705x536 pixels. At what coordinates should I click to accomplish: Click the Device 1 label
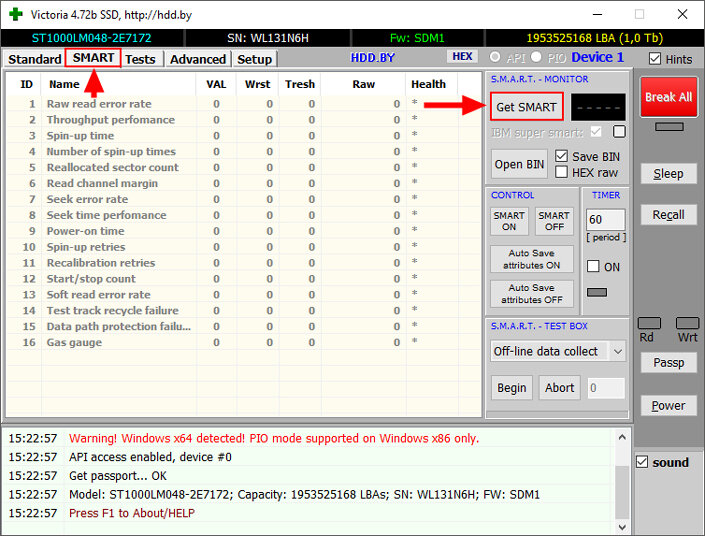coord(598,57)
